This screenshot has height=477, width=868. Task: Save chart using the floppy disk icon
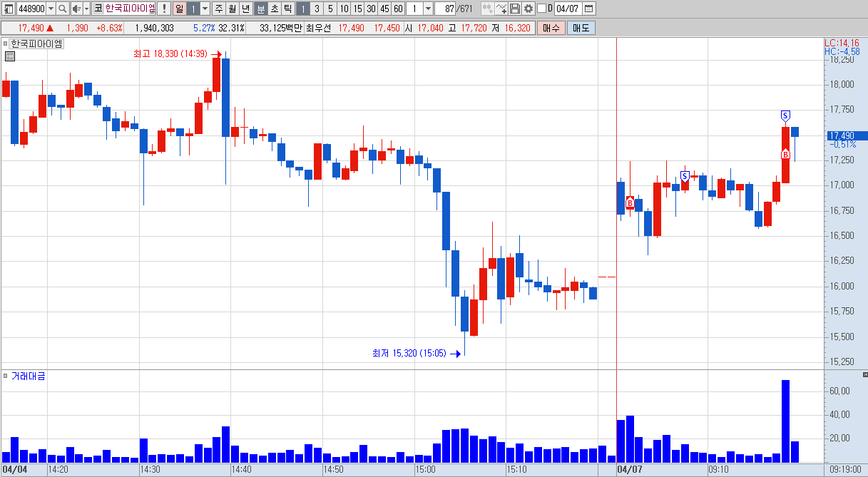click(515, 9)
